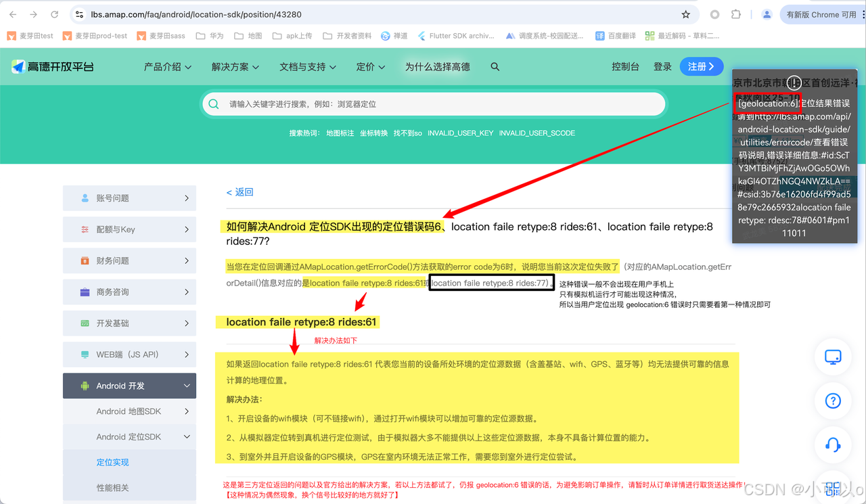Click the search magnifier icon in the navbar
866x504 pixels.
495,66
